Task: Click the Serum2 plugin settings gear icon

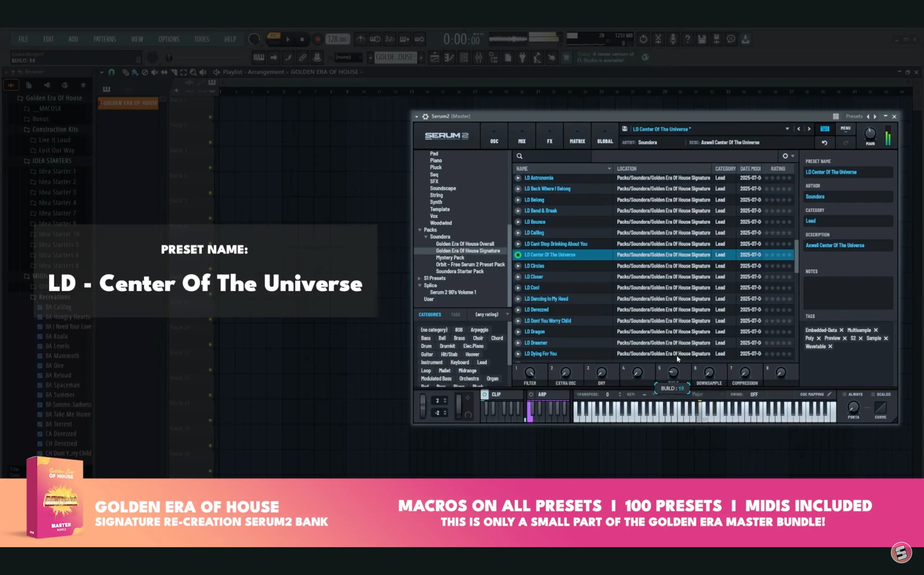Action: 425,116
